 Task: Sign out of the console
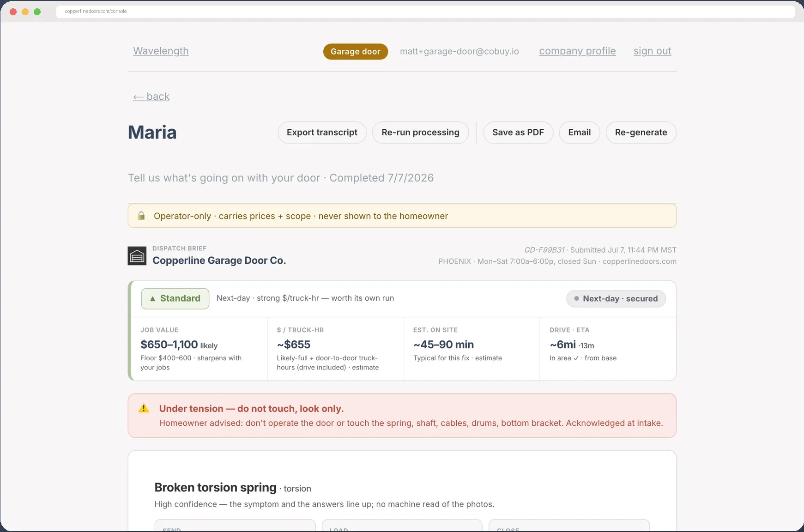(x=652, y=51)
